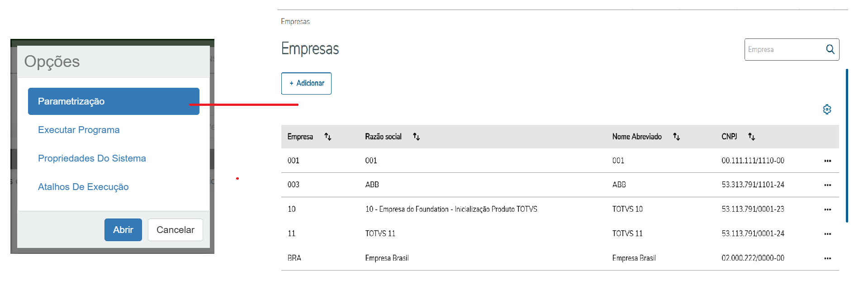Open table settings gear icon

pos(827,109)
